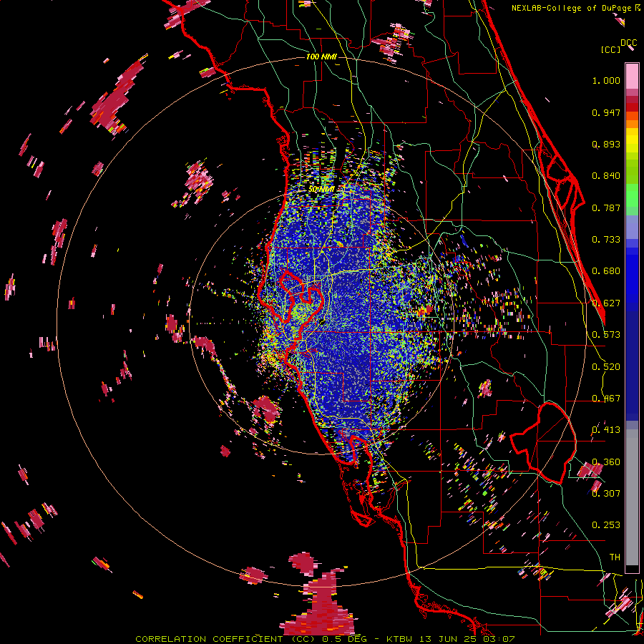Click the 50 NMI range ring label

pos(321,190)
